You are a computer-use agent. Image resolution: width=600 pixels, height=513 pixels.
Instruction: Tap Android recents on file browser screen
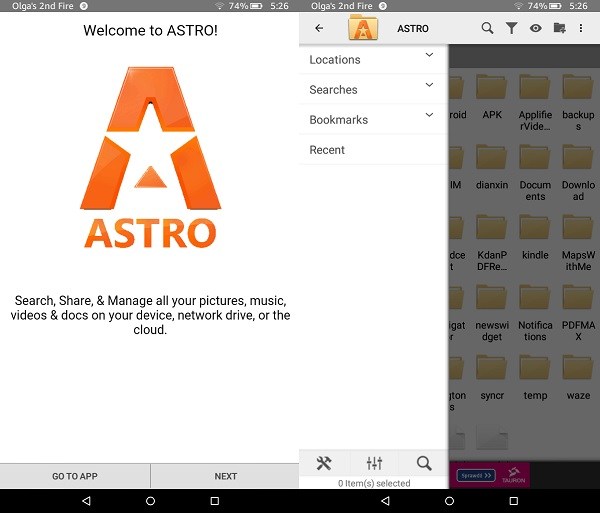coord(514,501)
